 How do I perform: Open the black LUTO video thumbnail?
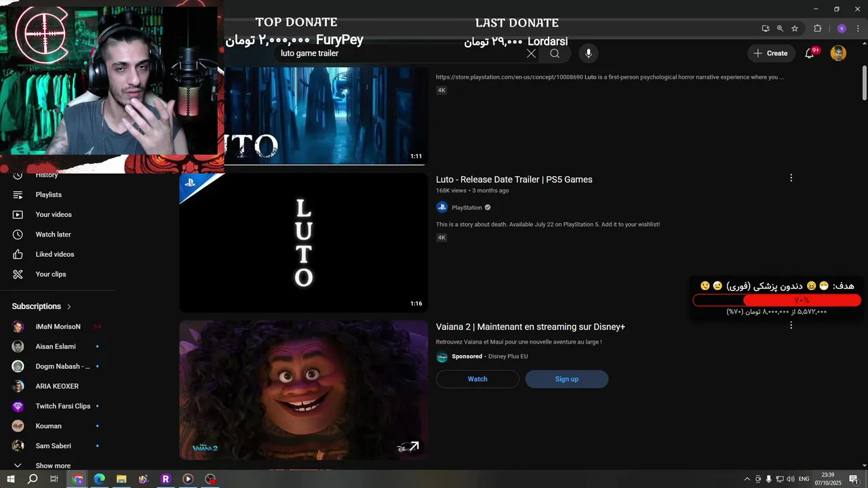point(304,243)
